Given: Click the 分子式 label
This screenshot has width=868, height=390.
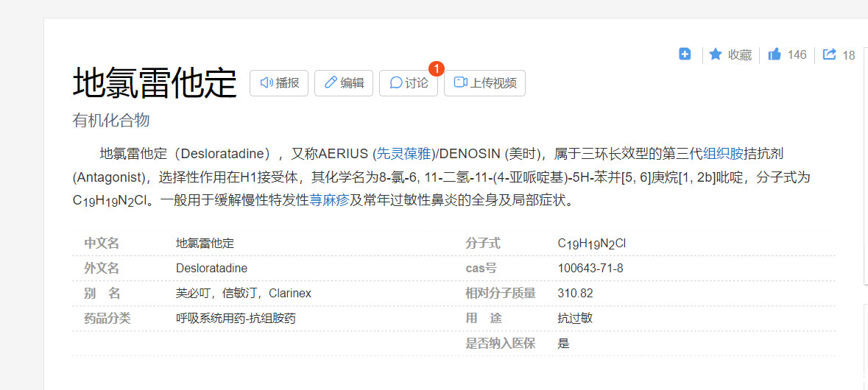Looking at the screenshot, I should point(483,244).
